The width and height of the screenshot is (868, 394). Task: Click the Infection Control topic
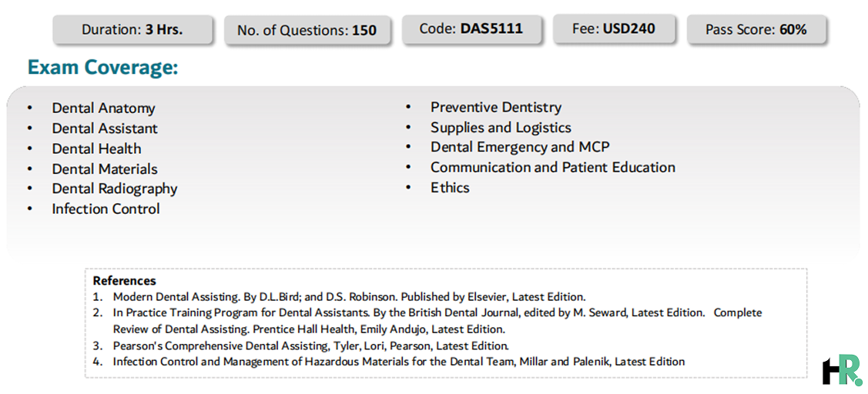coord(106,209)
